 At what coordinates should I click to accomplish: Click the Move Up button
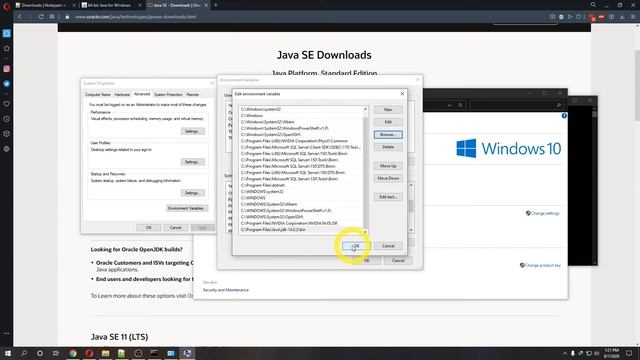(388, 166)
